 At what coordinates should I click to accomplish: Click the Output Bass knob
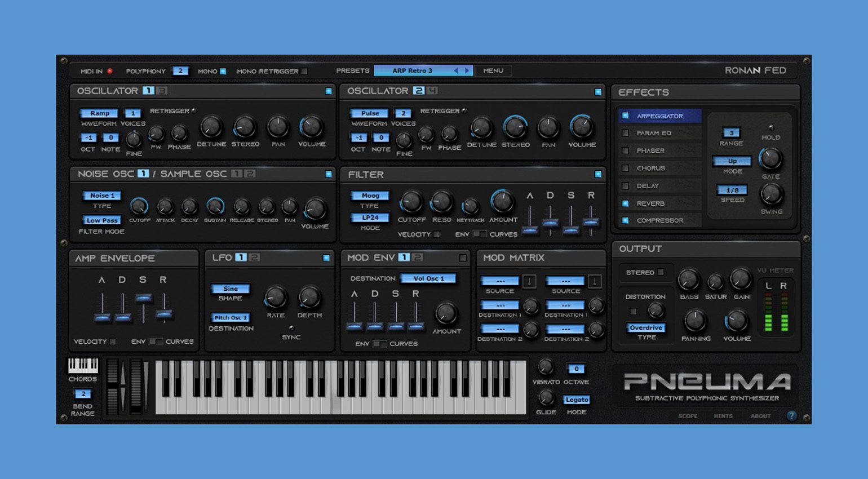688,280
